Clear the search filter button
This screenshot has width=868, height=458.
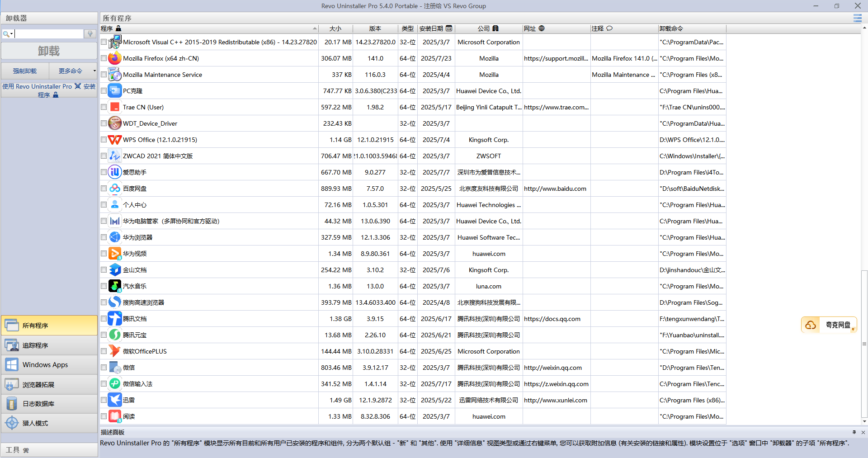pos(90,34)
